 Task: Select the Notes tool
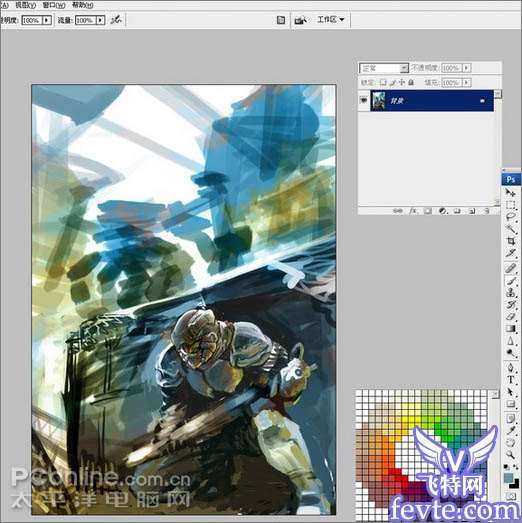tap(510, 418)
